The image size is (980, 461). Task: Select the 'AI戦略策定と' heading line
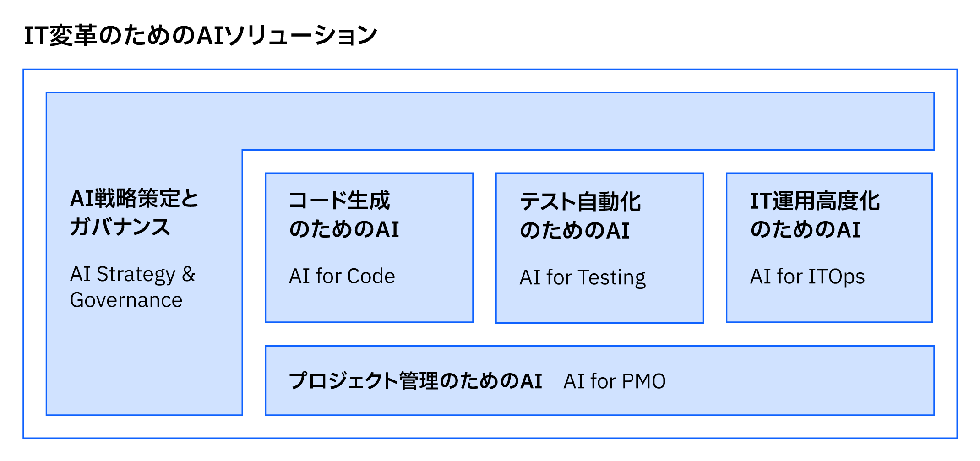coord(134,199)
